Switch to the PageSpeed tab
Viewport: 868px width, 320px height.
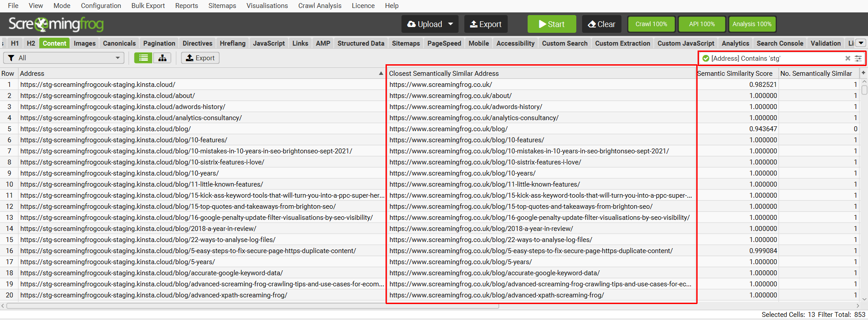click(x=444, y=43)
